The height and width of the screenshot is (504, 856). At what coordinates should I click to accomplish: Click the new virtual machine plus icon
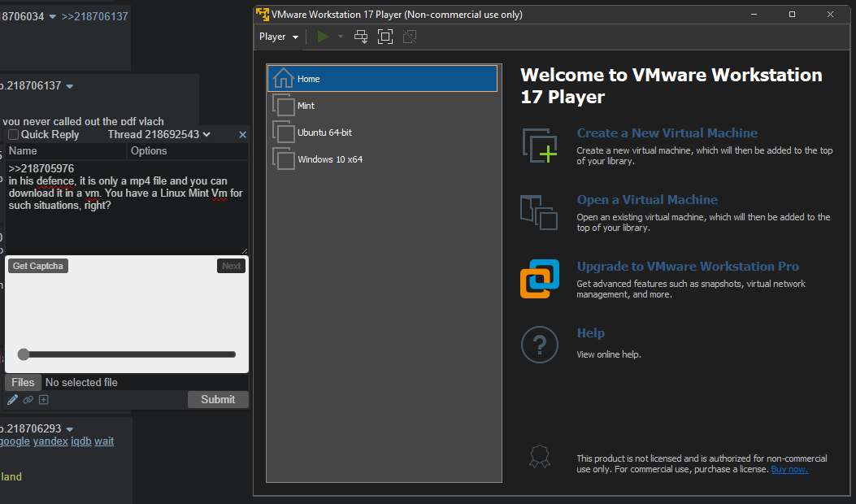tap(539, 146)
